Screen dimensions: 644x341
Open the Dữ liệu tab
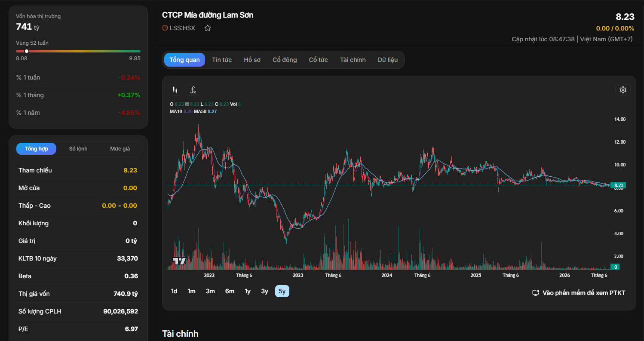[x=388, y=60]
